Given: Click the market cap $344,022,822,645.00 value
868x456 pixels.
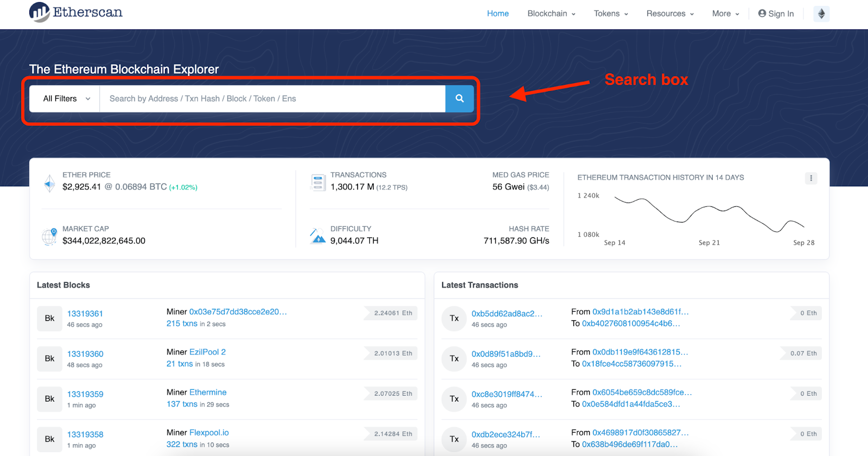Looking at the screenshot, I should click(104, 240).
